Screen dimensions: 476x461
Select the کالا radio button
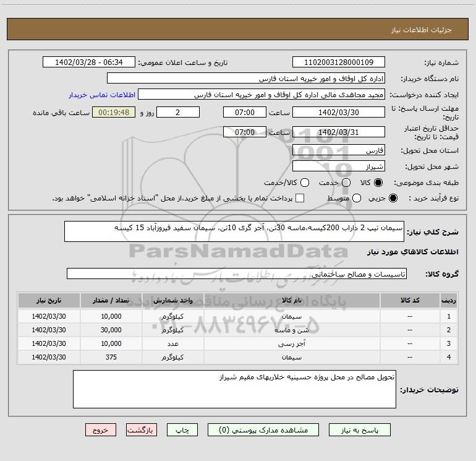378,183
